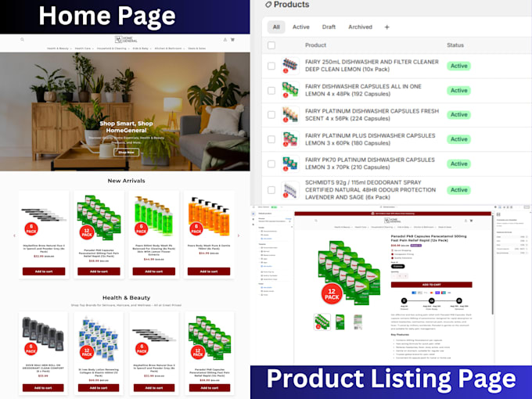Click the Products tag icon in admin
This screenshot has width=532, height=399.
coord(268,5)
